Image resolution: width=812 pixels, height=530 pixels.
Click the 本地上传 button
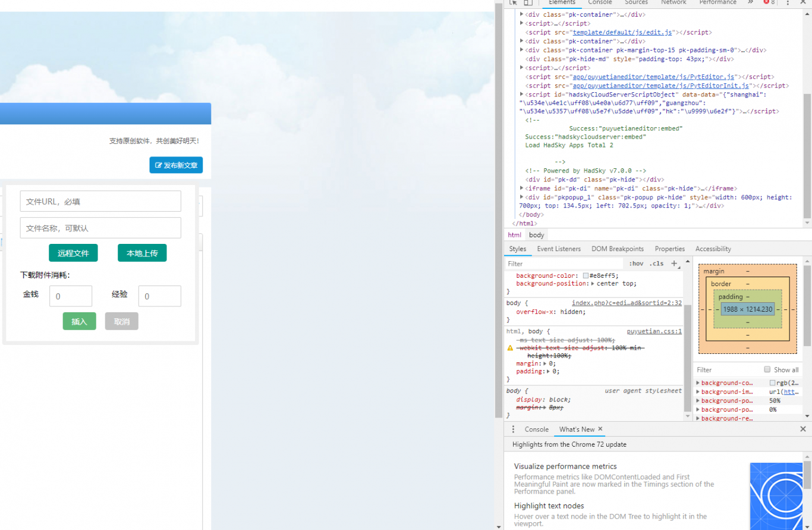click(142, 253)
